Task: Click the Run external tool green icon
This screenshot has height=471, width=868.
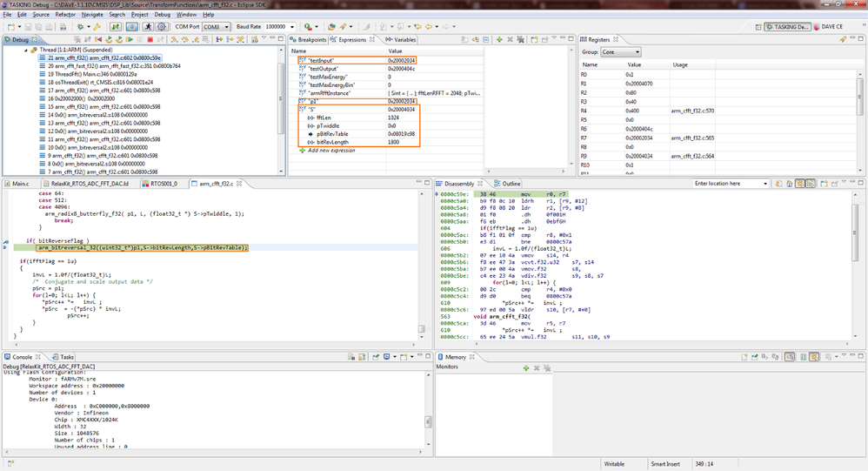Action: pos(308,27)
